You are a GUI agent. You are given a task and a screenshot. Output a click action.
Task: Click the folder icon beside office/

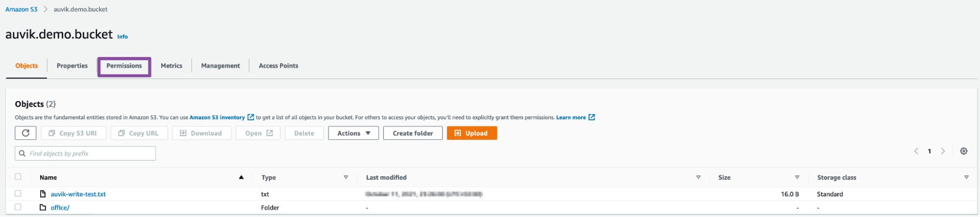pos(43,208)
